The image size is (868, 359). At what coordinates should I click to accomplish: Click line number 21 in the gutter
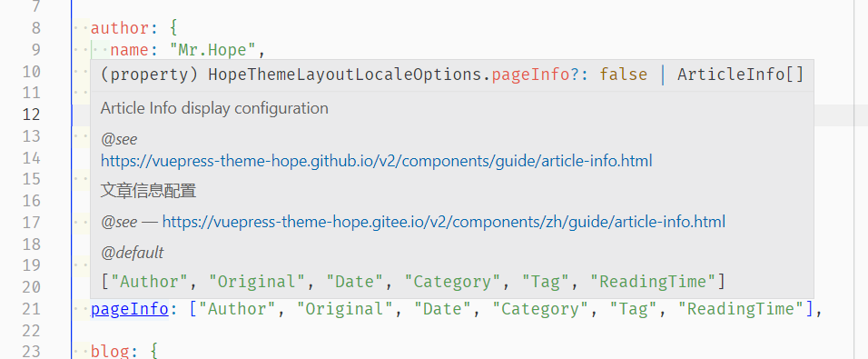tap(32, 309)
